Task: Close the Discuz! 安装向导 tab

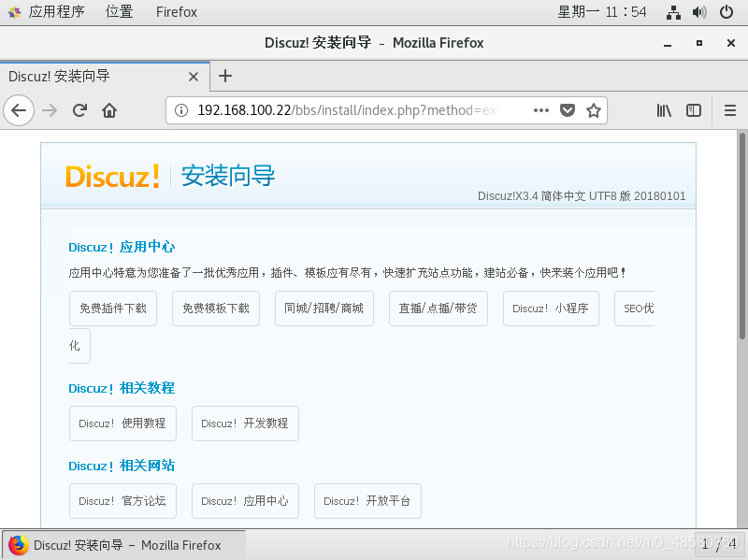Action: 194,77
